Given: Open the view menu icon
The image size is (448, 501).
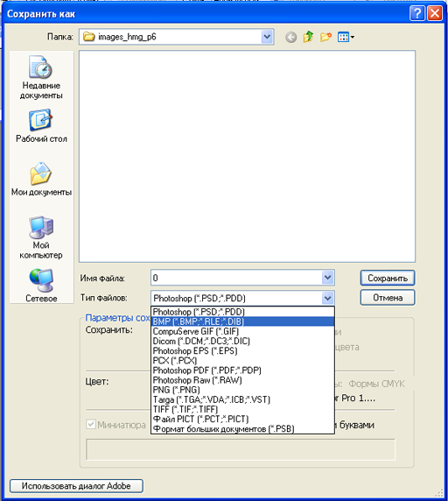Looking at the screenshot, I should tap(346, 37).
